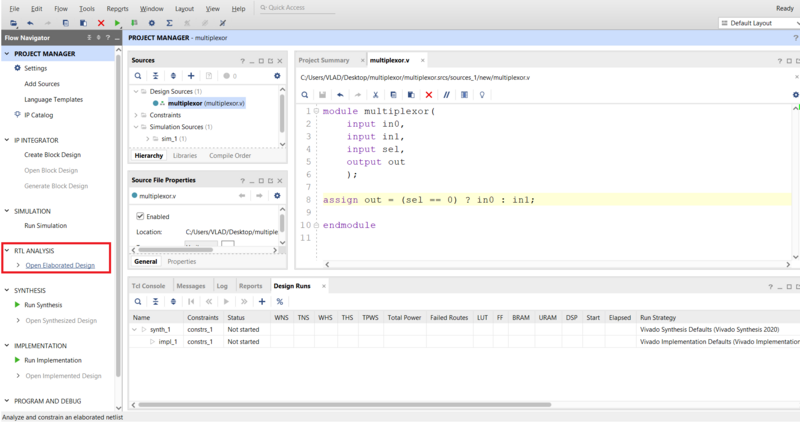The image size is (800, 422).
Task: Collapse all in the Sources panel
Action: [156, 76]
